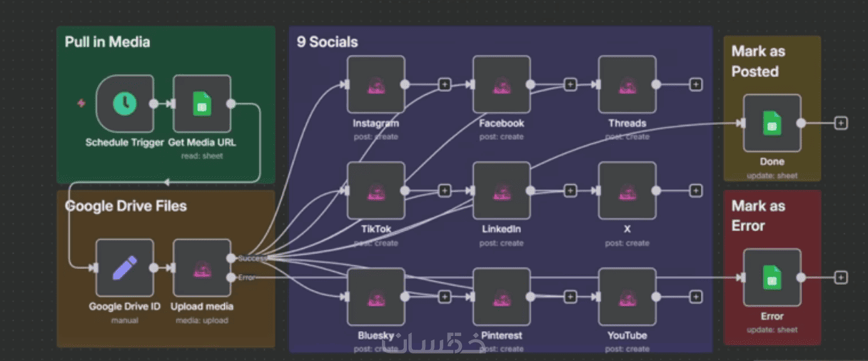Click the 'Schedule Trigger' node label
The image size is (868, 361).
pyautogui.click(x=125, y=143)
